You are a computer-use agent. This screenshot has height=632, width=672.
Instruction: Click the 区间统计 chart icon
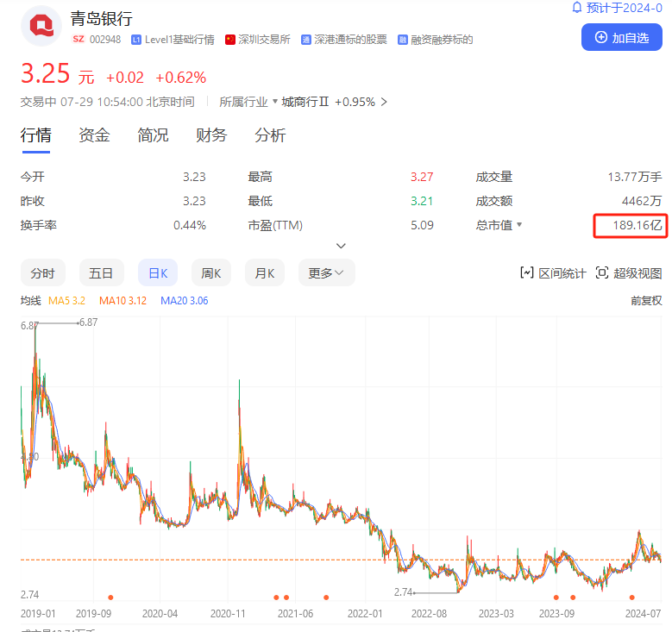point(527,272)
